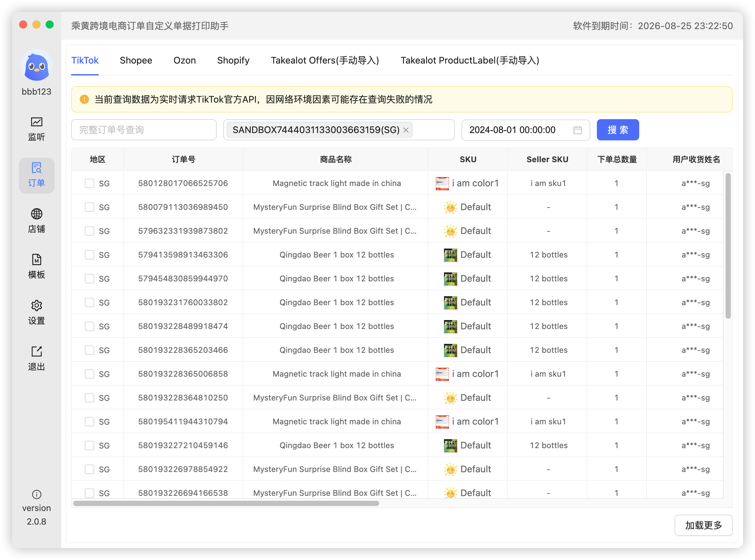This screenshot has width=755, height=560.
Task: Check the checkbox for order 579413598913463306
Action: 89,255
